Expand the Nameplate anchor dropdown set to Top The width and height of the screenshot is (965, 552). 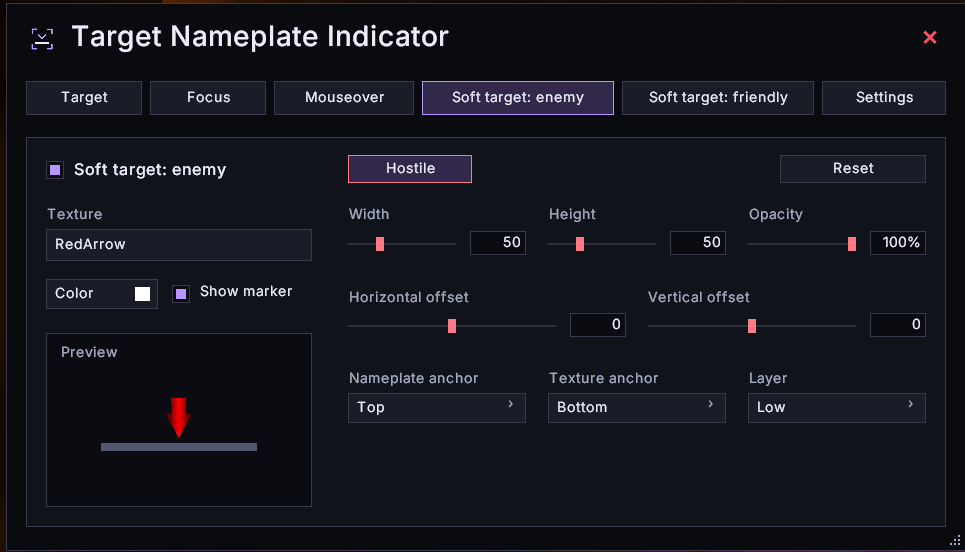click(x=437, y=408)
